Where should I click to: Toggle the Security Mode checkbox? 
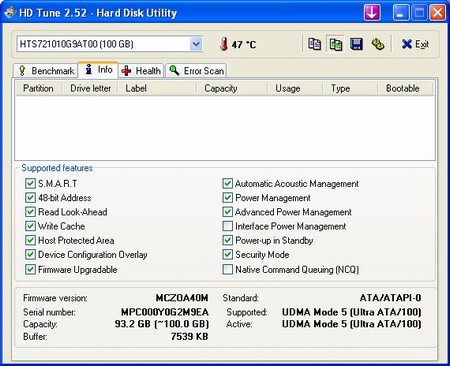pos(227,255)
